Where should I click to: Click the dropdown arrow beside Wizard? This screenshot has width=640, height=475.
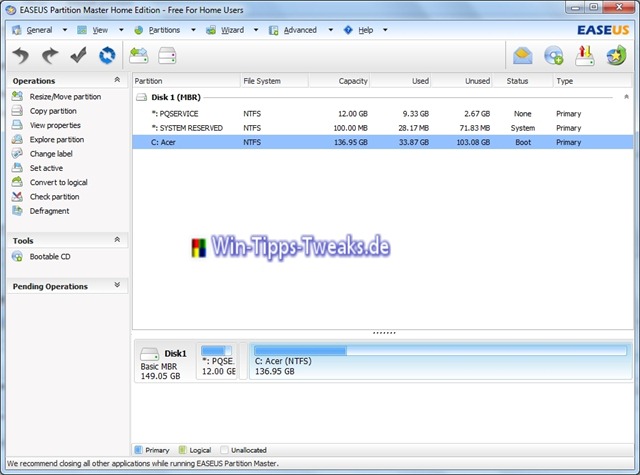tap(256, 30)
